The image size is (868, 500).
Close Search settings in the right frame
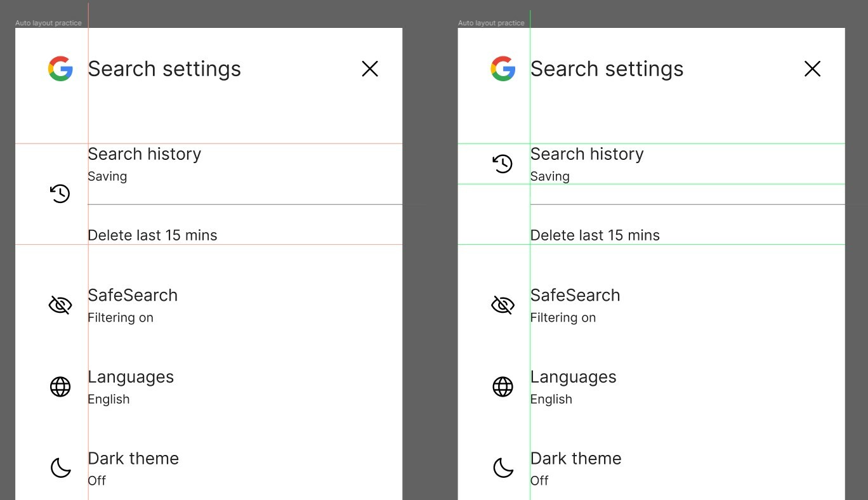tap(813, 69)
